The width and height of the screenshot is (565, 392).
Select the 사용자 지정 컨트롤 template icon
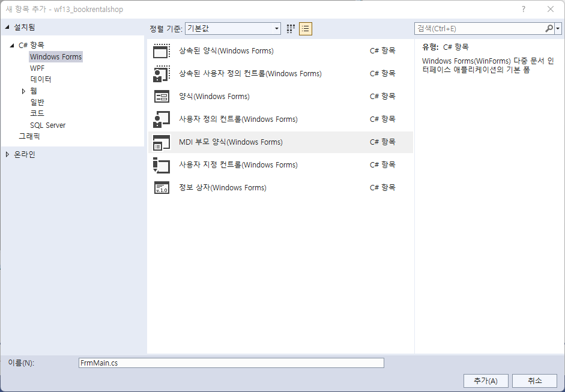(162, 165)
